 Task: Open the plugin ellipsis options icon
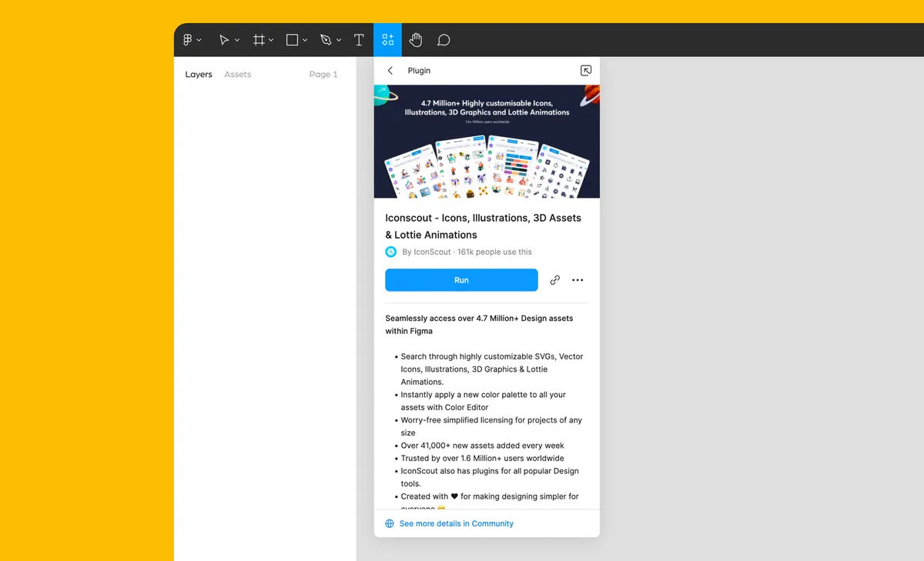(577, 279)
